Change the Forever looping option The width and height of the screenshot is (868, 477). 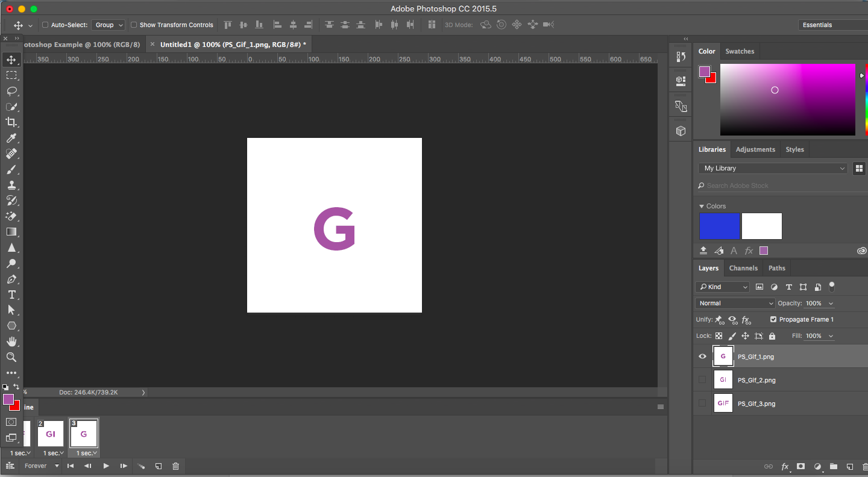[x=41, y=466]
